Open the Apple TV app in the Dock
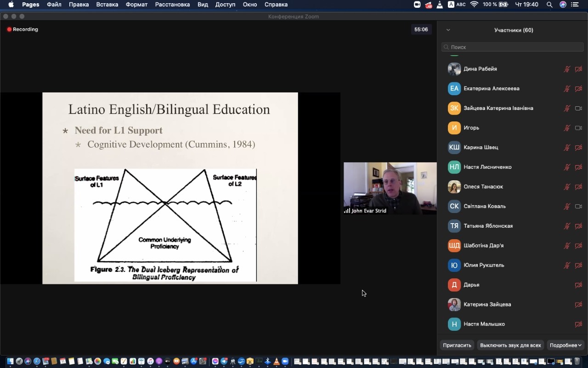This screenshot has width=588, height=368. click(168, 362)
